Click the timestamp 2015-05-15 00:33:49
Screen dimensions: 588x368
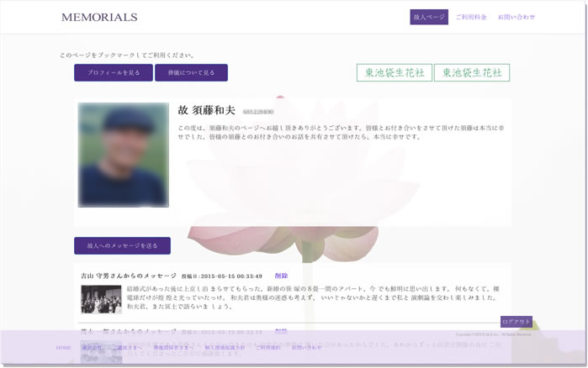click(x=231, y=276)
